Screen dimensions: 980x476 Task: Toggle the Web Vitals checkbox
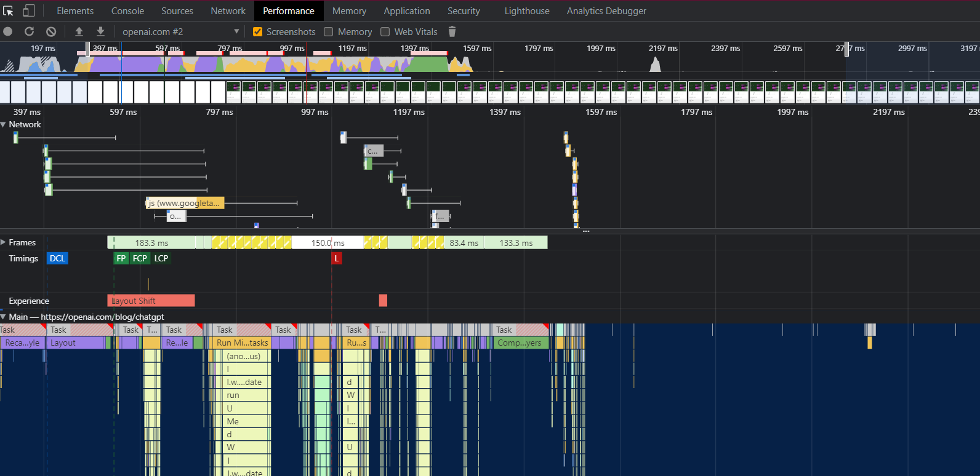385,31
